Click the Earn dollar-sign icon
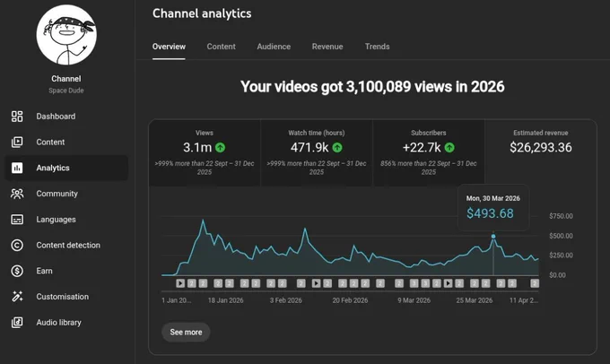Screen dimensions: 610x364 (17, 271)
